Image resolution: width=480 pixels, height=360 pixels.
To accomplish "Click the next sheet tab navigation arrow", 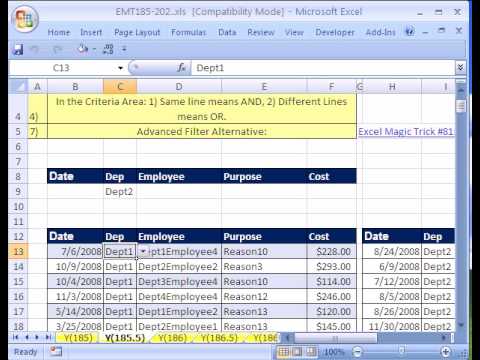I will (37, 337).
